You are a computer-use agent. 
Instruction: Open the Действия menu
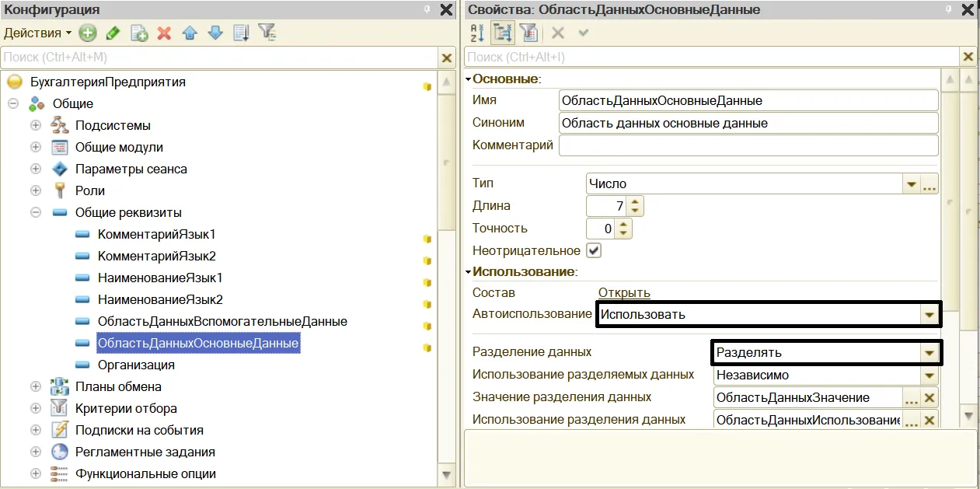tap(37, 33)
